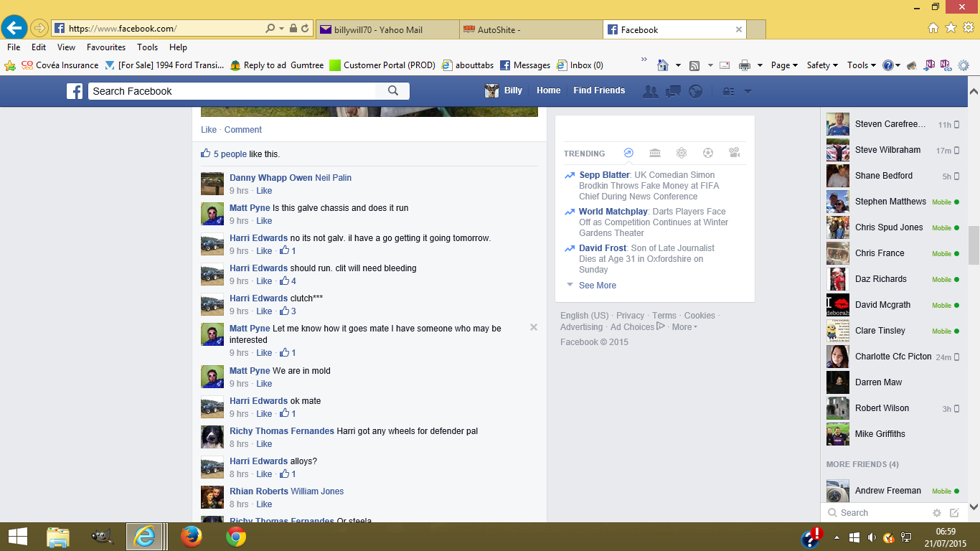Viewport: 980px width, 551px height.
Task: Open the Edit menu
Action: tap(39, 47)
